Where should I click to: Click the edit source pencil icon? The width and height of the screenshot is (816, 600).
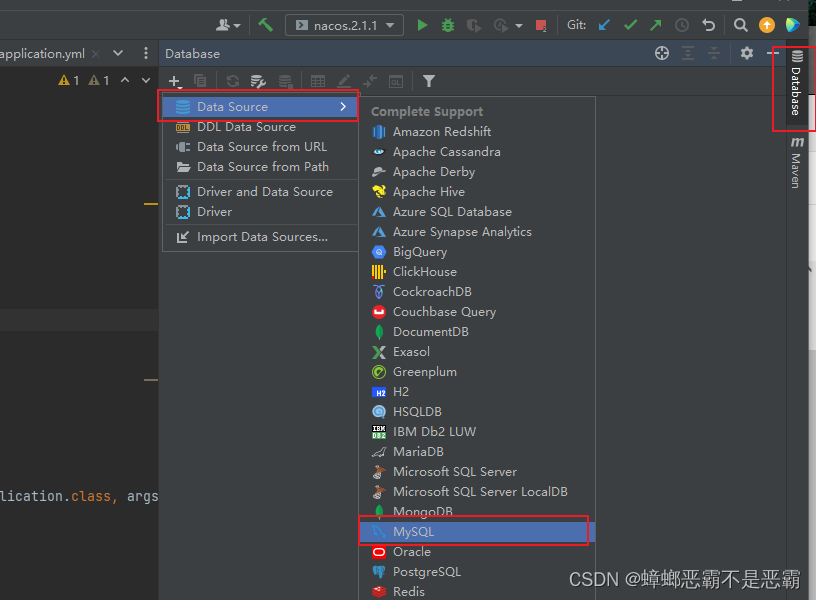(344, 81)
